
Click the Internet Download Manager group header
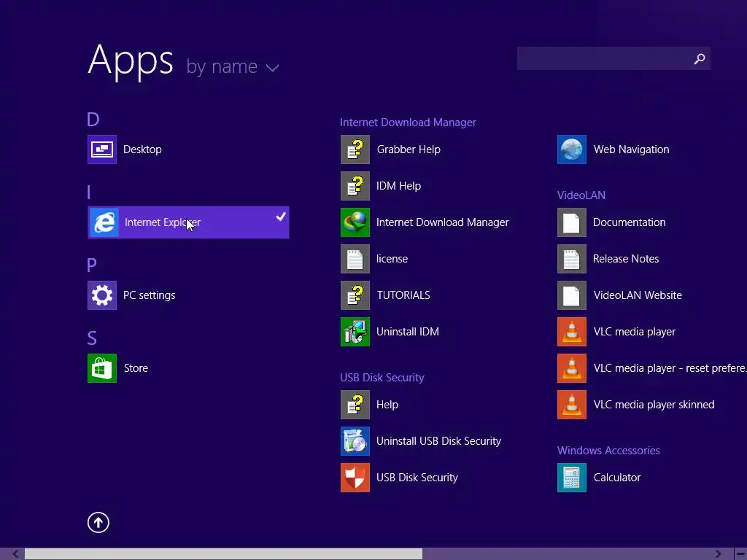[408, 122]
